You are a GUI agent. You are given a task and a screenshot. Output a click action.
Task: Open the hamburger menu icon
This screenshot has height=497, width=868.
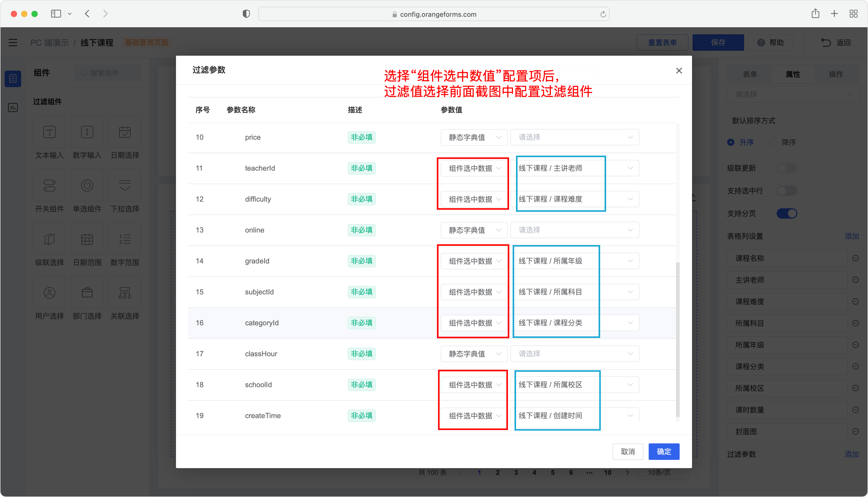[13, 42]
